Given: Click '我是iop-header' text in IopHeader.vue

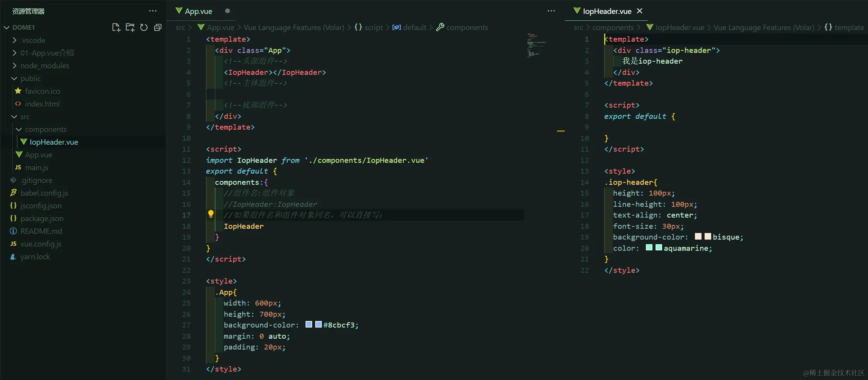Looking at the screenshot, I should (652, 61).
